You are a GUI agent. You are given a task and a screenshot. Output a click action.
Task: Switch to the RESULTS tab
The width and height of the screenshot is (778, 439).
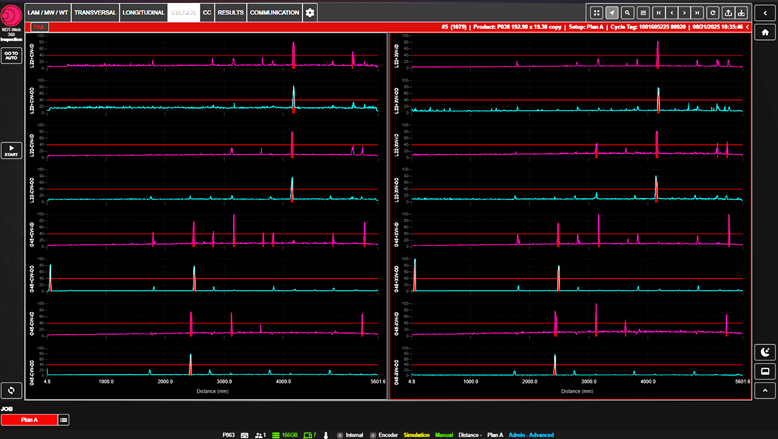[231, 12]
